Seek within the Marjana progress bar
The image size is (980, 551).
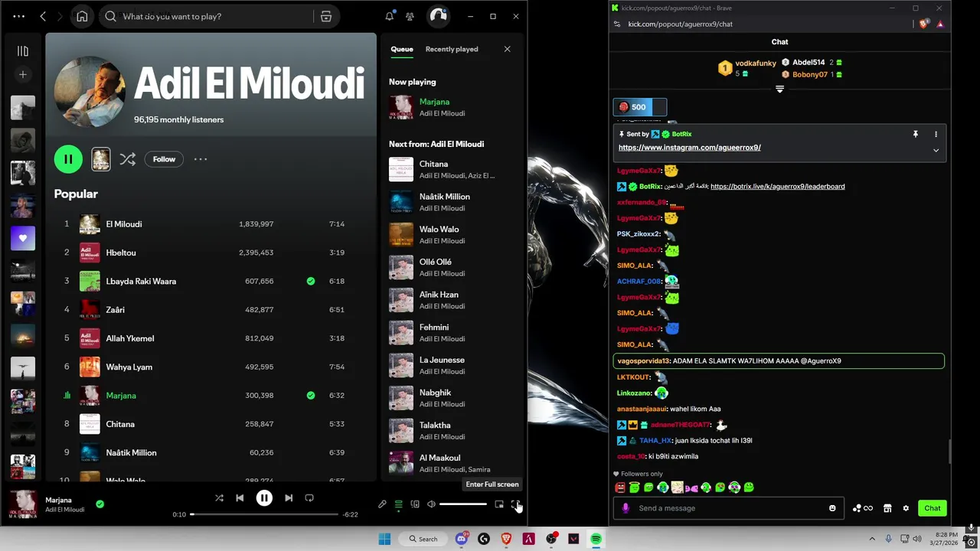click(x=264, y=514)
